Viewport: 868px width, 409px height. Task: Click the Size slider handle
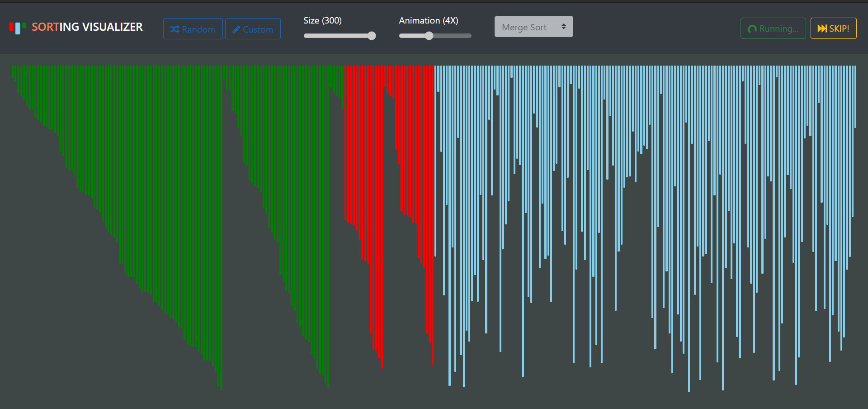(x=372, y=36)
